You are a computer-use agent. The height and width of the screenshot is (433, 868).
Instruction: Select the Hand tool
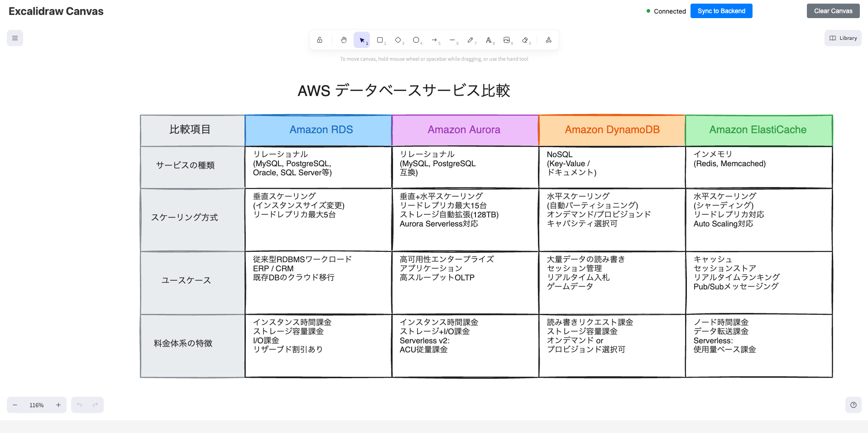pos(344,40)
